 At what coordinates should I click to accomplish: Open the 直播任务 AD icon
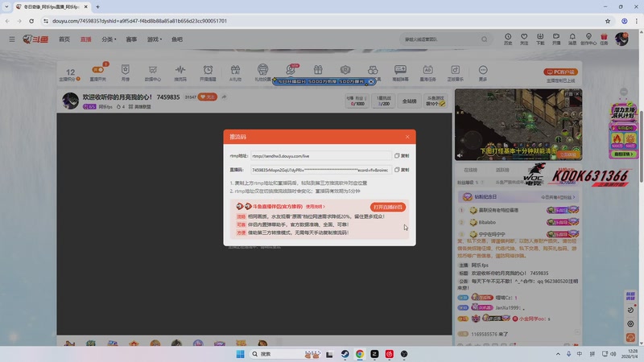click(428, 72)
